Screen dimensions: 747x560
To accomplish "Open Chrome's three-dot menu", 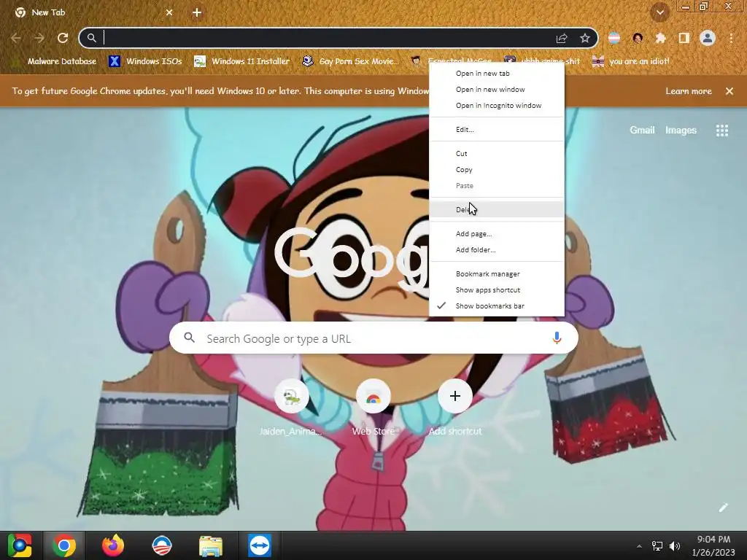I will pyautogui.click(x=731, y=38).
